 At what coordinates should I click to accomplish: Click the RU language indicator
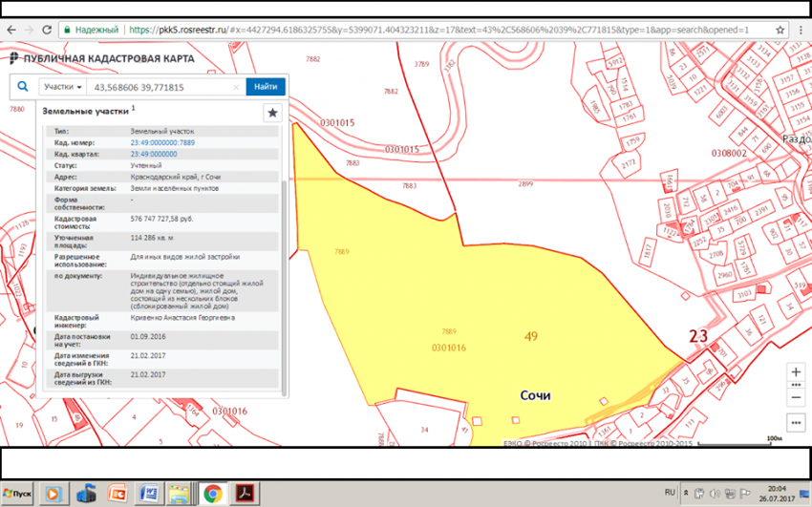(x=670, y=493)
